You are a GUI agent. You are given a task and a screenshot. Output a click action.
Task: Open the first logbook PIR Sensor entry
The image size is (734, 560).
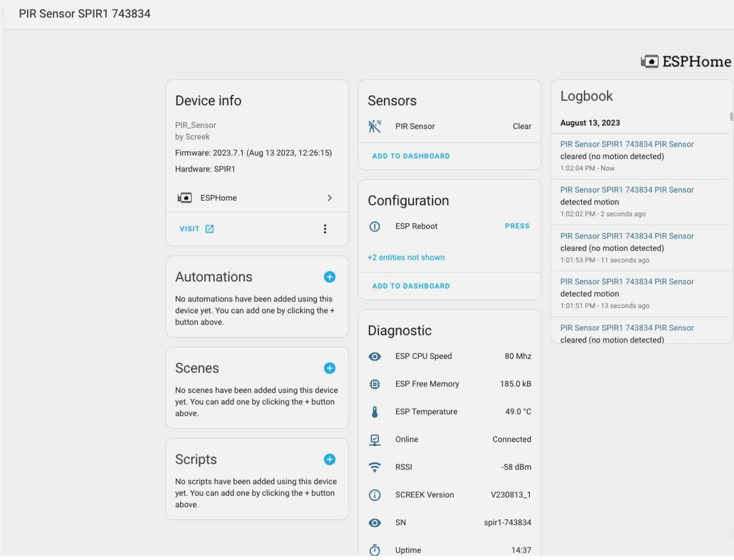pos(626,145)
